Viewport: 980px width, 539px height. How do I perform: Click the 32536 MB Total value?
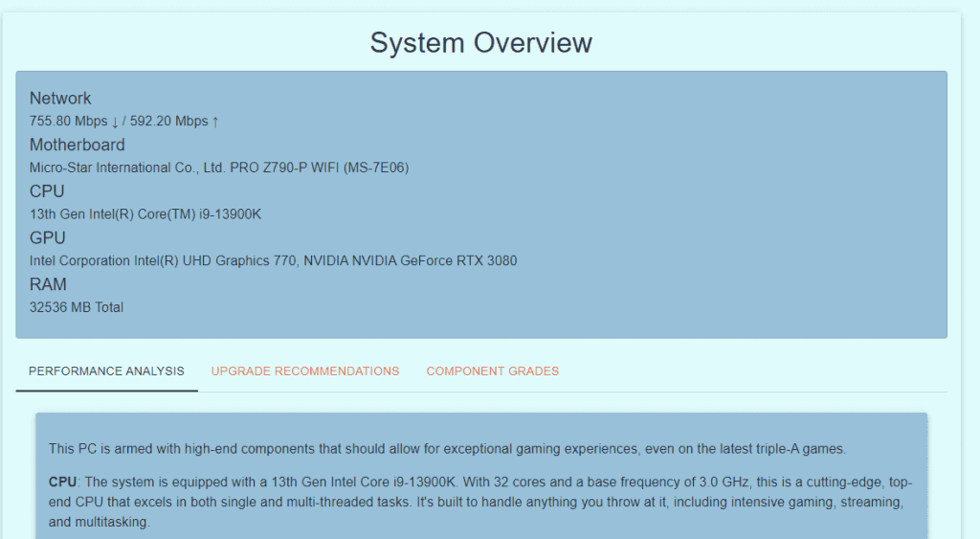(77, 308)
